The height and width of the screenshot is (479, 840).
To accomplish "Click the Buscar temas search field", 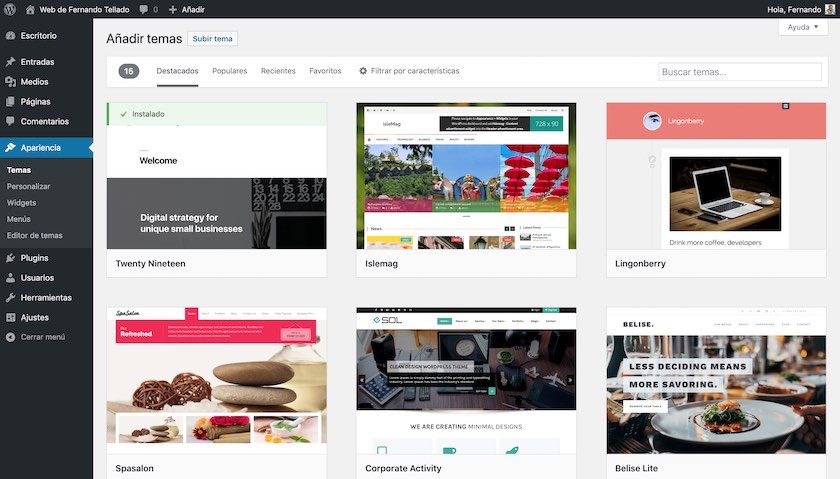I will (x=739, y=72).
